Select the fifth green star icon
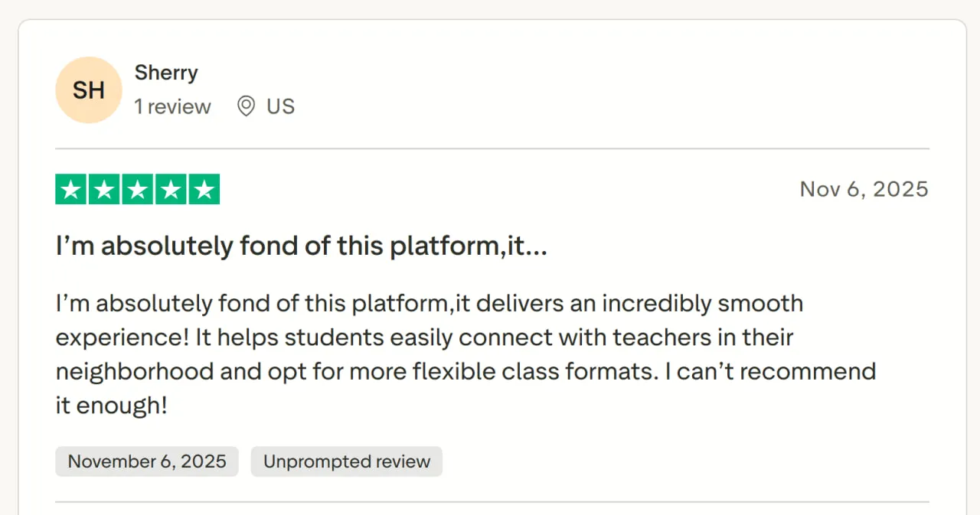 [204, 188]
